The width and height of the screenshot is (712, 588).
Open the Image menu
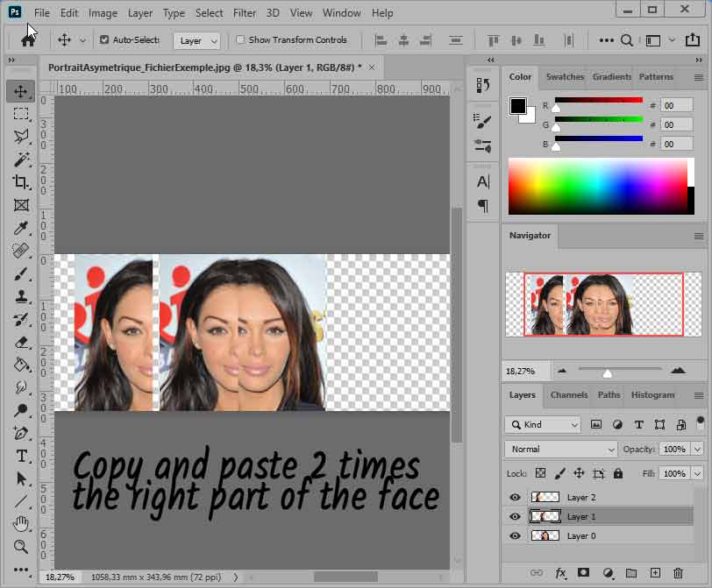point(103,13)
